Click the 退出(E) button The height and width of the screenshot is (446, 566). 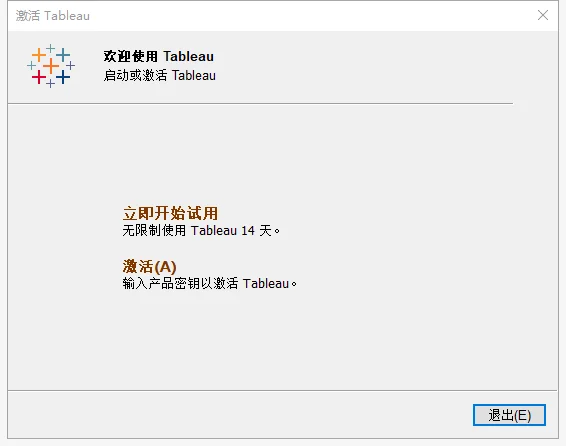click(x=509, y=415)
